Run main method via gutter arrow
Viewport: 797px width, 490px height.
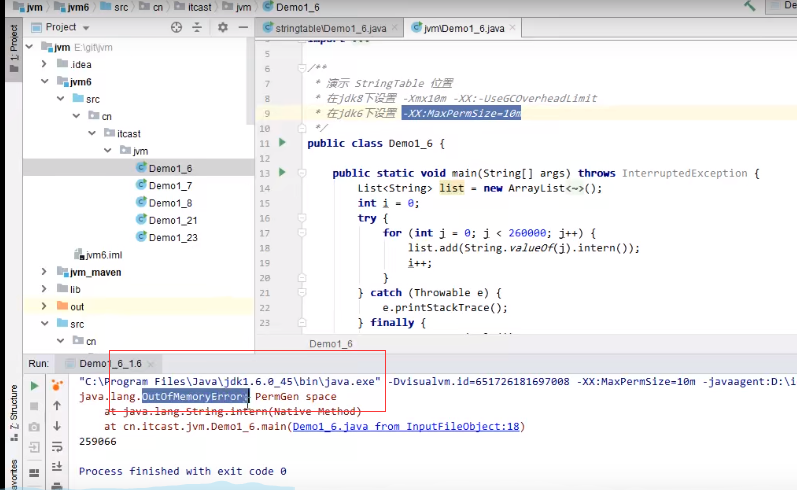click(x=283, y=173)
